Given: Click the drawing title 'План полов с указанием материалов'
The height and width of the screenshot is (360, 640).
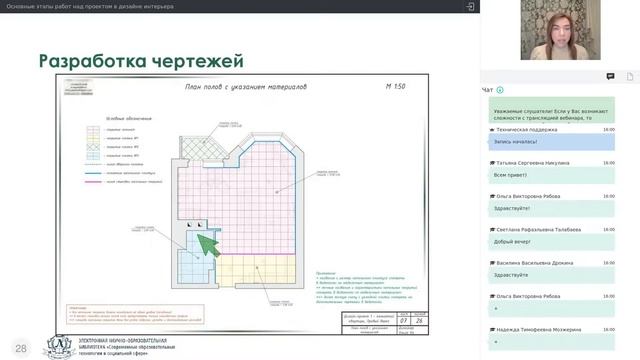Looking at the screenshot, I should [x=246, y=87].
